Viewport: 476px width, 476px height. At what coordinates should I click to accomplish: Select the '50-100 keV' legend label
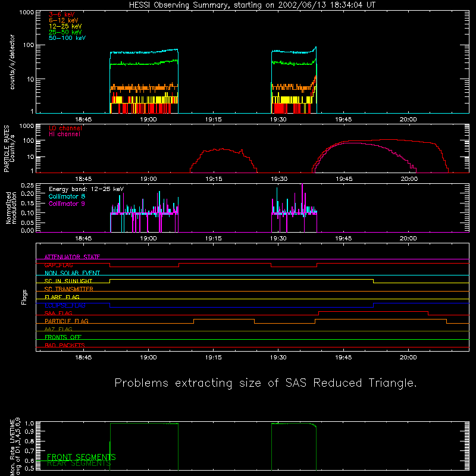pos(67,38)
